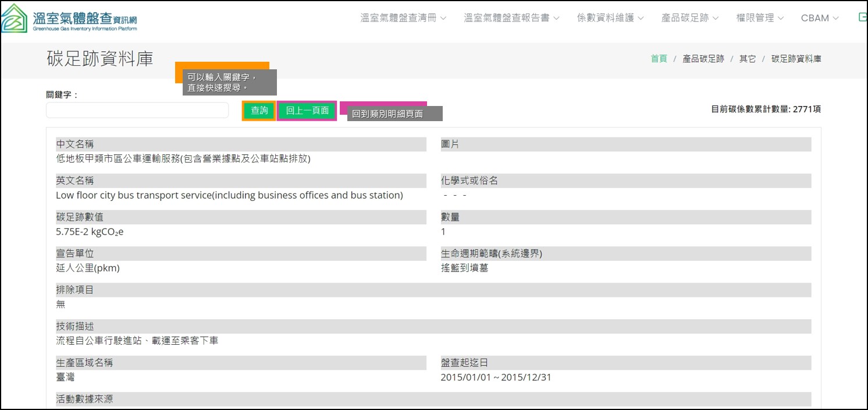Image resolution: width=868 pixels, height=410 pixels.
Task: Focus the 關鍵字 search input field
Action: pos(137,111)
